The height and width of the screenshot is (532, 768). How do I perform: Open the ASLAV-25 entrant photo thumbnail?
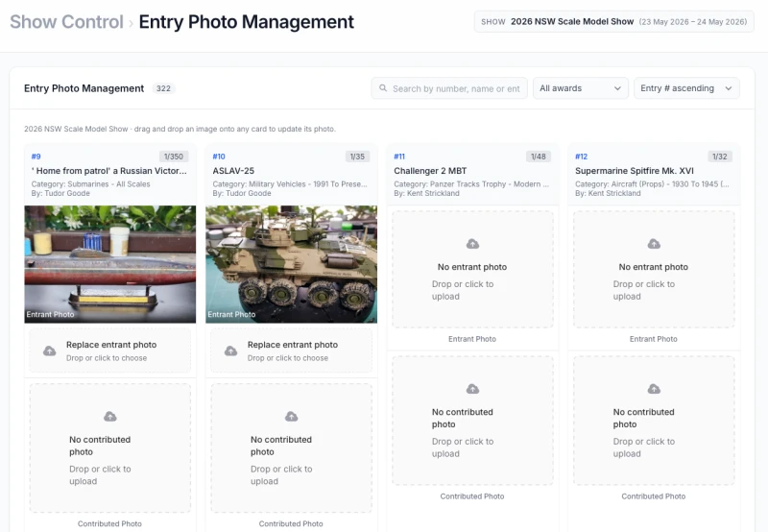pos(292,264)
